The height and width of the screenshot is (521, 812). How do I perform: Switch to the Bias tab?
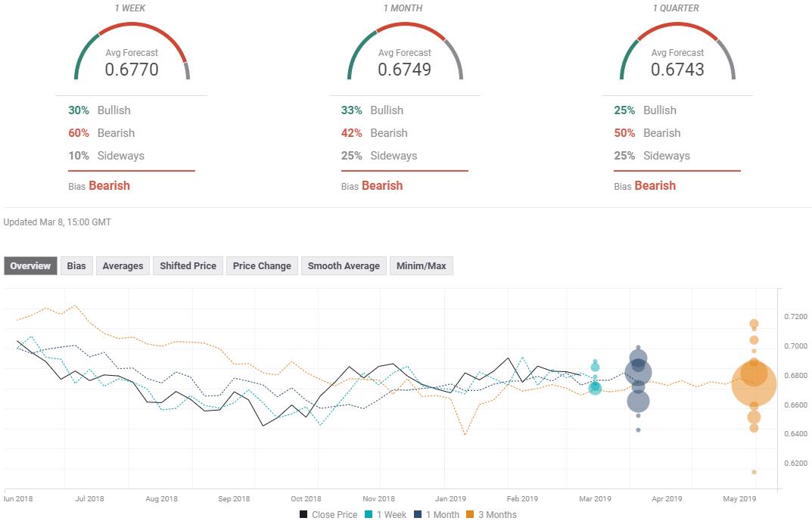point(76,266)
